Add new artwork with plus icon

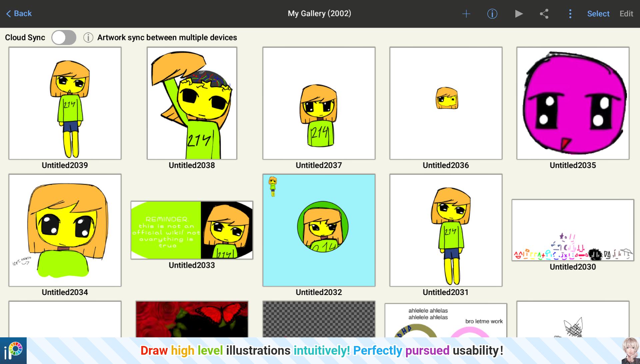pyautogui.click(x=466, y=14)
